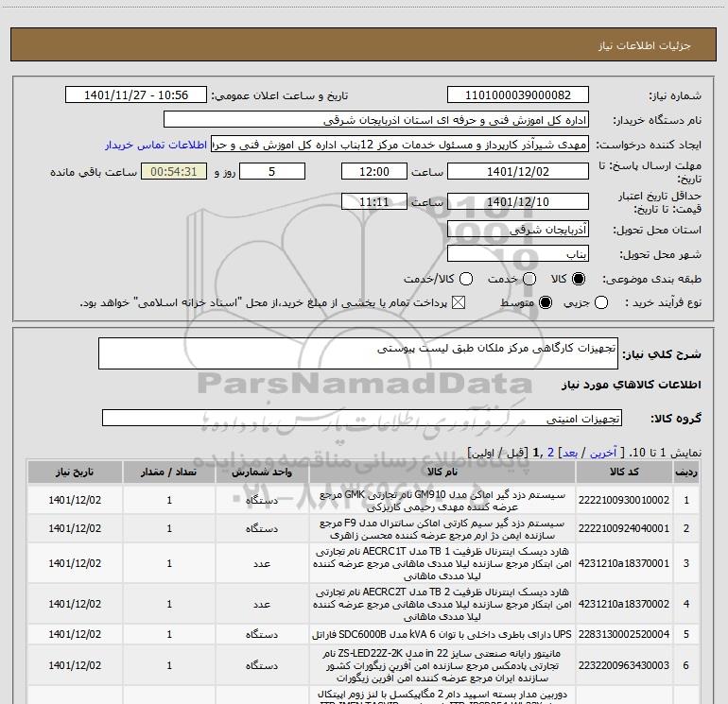
Task: Click the 2 TB AECRC2T hard disk name
Action: click(442, 604)
